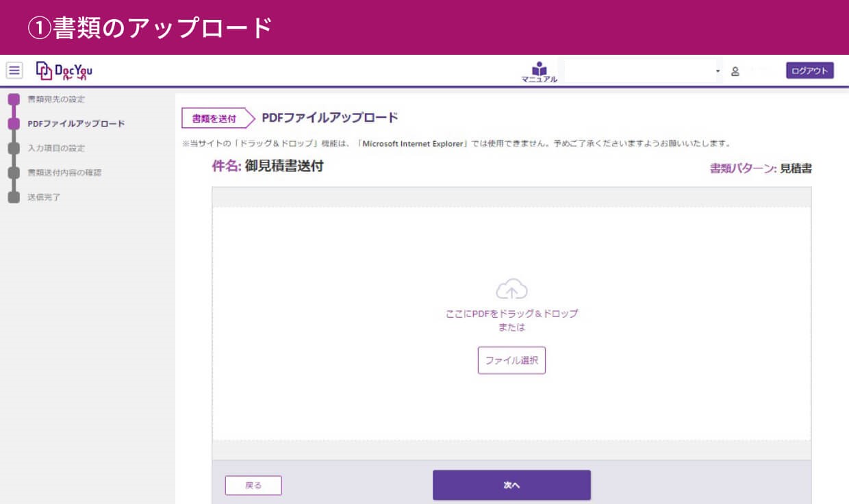This screenshot has width=849, height=504.
Task: Click the ログアウト button
Action: tap(809, 70)
